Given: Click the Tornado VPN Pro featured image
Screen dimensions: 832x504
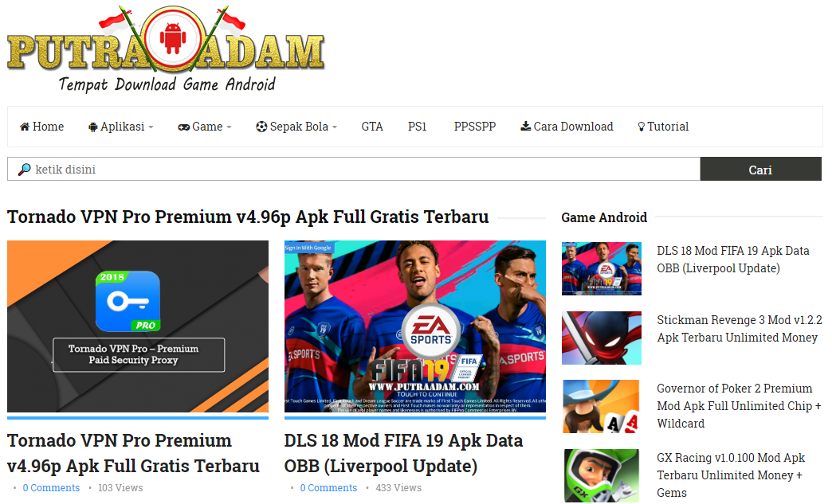Looking at the screenshot, I should coord(138,326).
